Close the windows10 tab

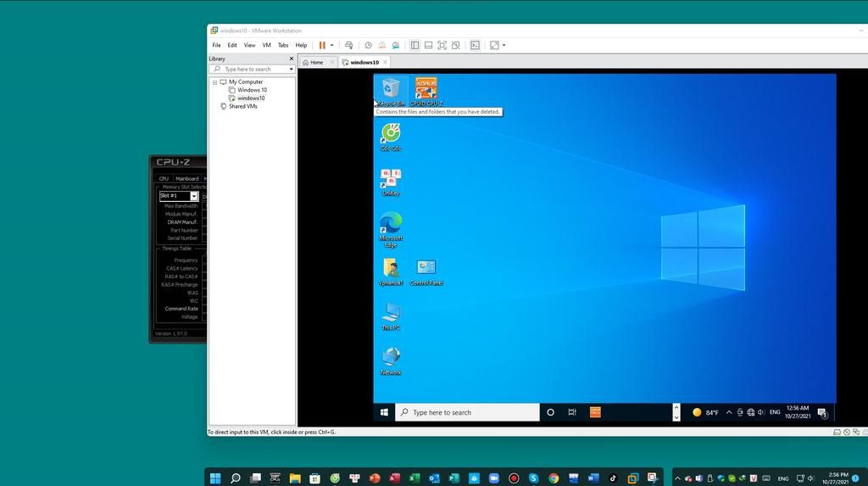(x=386, y=63)
